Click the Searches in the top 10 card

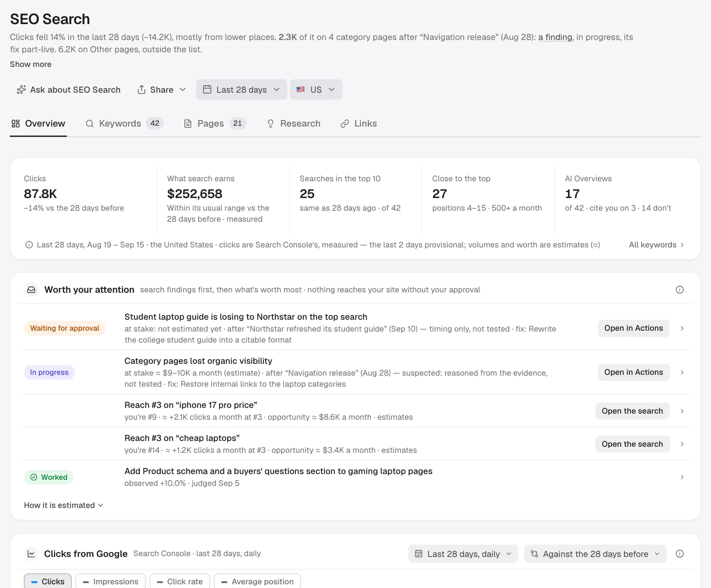pos(355,199)
